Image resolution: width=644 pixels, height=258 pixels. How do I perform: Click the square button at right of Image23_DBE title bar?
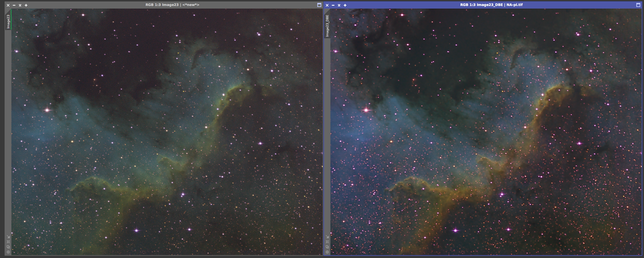(x=638, y=5)
